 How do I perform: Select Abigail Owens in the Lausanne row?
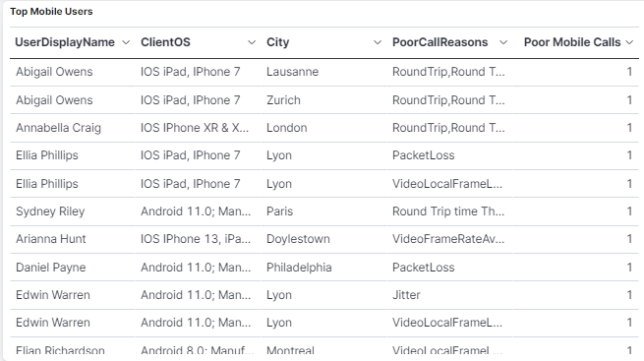tap(54, 72)
